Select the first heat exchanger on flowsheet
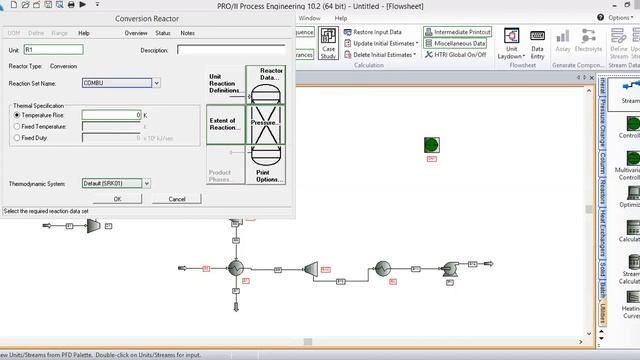Image resolution: width=640 pixels, height=360 pixels. [236, 268]
